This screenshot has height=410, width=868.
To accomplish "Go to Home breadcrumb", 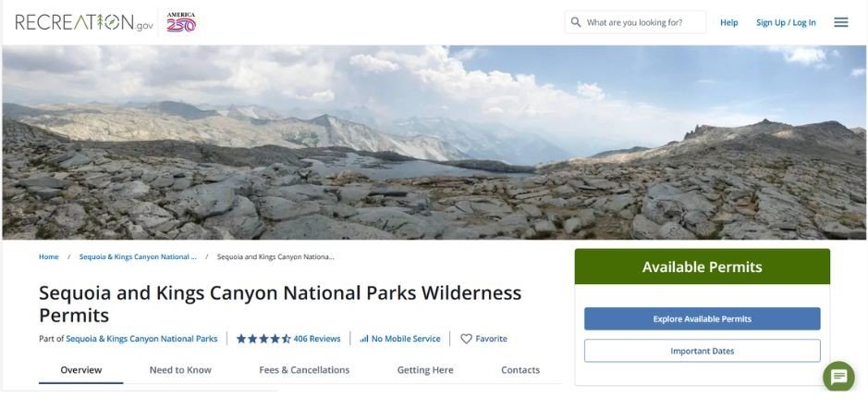I will [48, 256].
